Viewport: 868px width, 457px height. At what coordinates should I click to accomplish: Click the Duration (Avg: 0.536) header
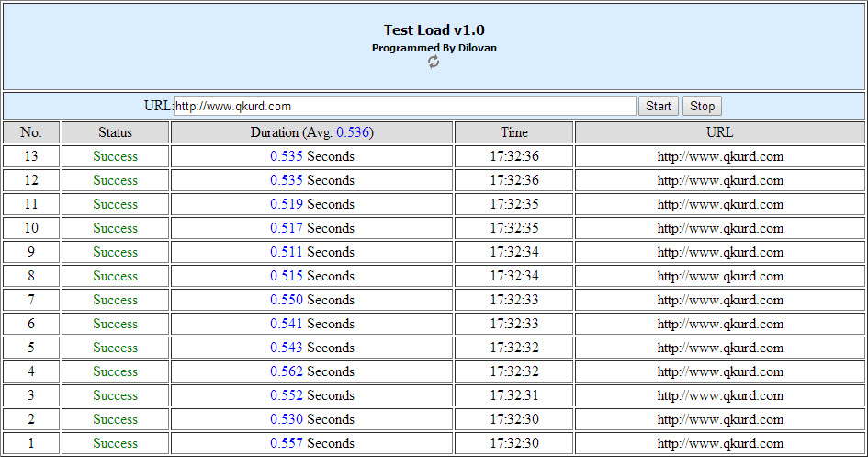[311, 132]
